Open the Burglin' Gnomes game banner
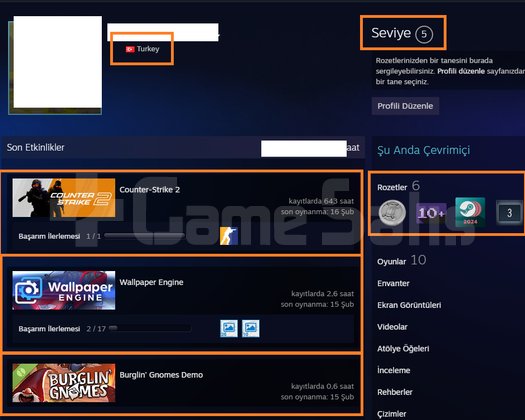Screen dimensions: 525x420 coord(64,382)
